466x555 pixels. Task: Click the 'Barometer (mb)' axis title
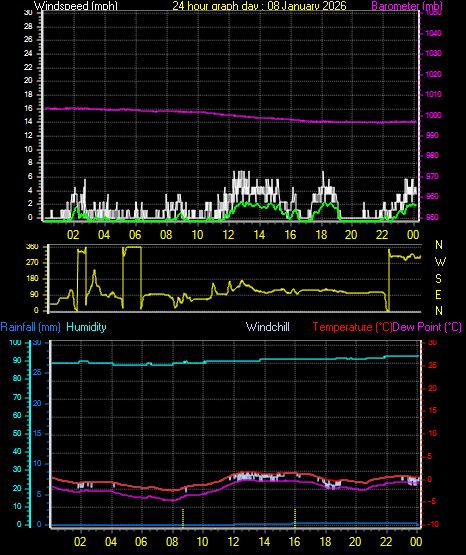click(407, 5)
